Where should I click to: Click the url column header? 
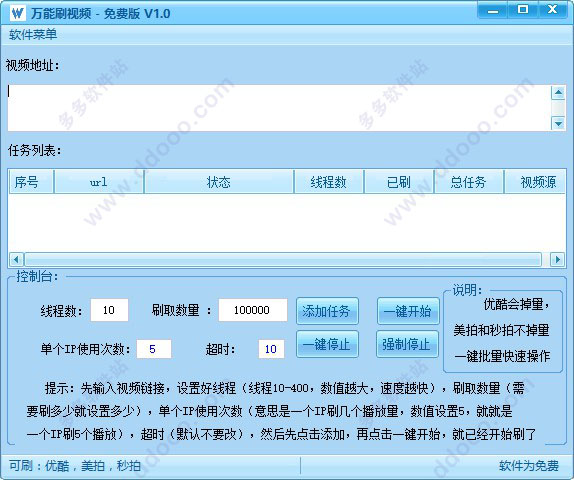tap(99, 182)
